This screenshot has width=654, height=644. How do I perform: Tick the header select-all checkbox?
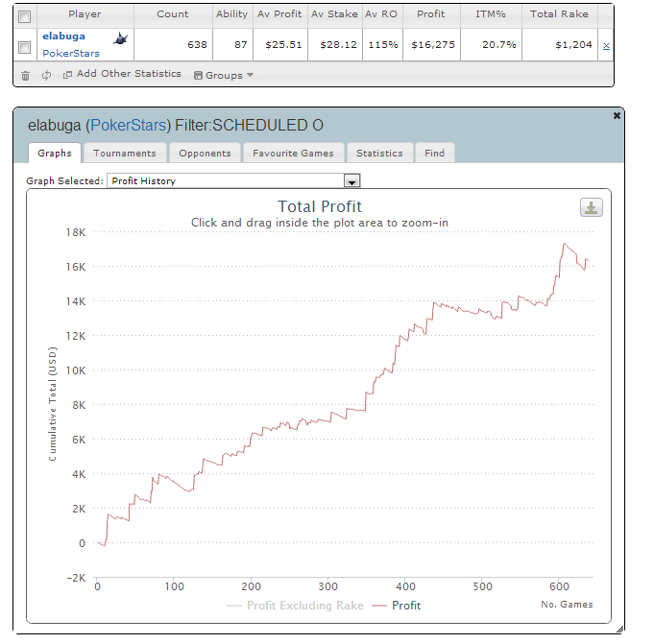click(x=25, y=16)
